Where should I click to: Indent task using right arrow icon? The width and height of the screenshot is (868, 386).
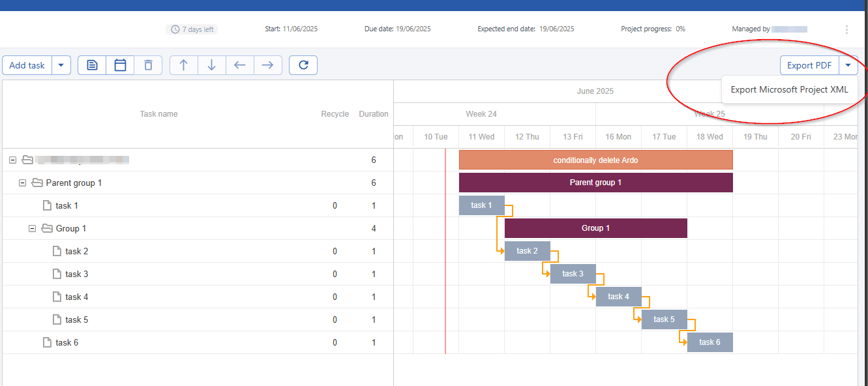tap(267, 65)
